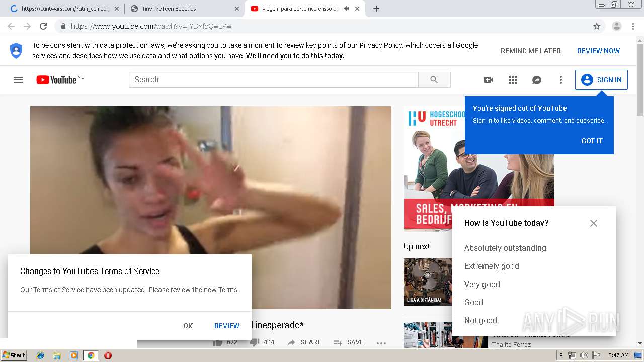Open media player from taskbar
Screen dimensions: 644x362
pos(74,355)
